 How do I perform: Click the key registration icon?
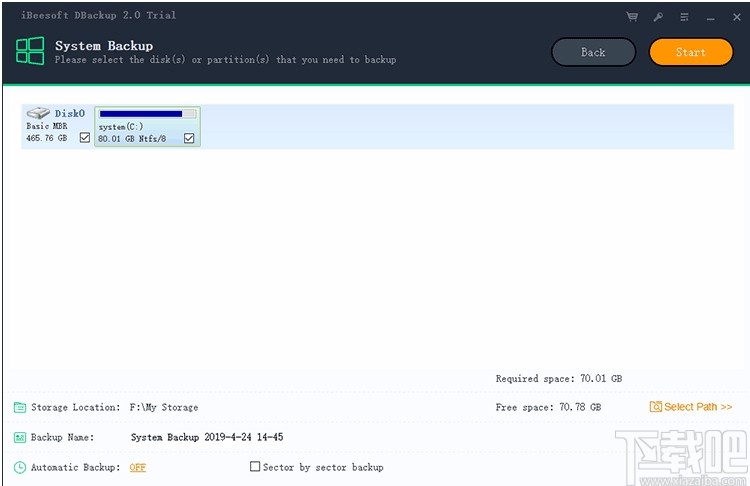point(658,17)
